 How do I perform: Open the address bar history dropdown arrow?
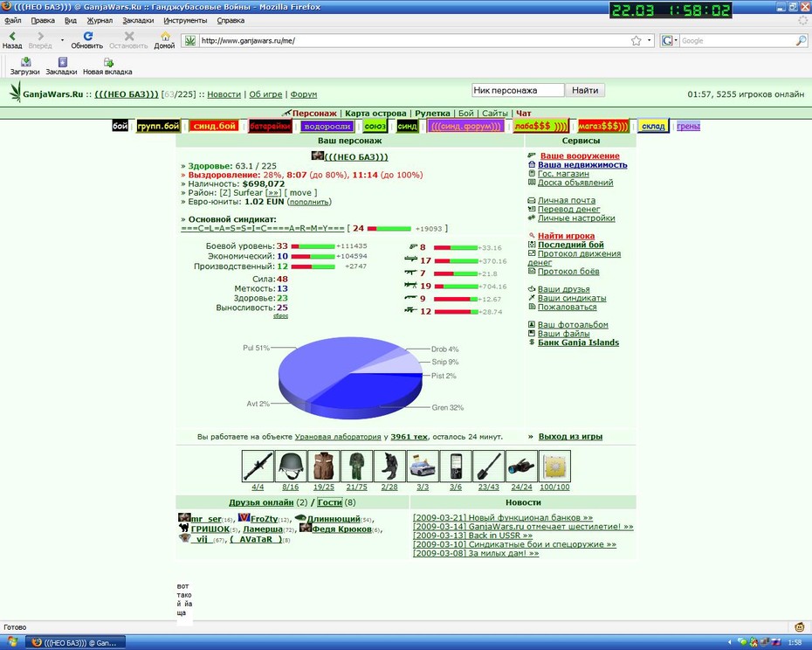(650, 40)
